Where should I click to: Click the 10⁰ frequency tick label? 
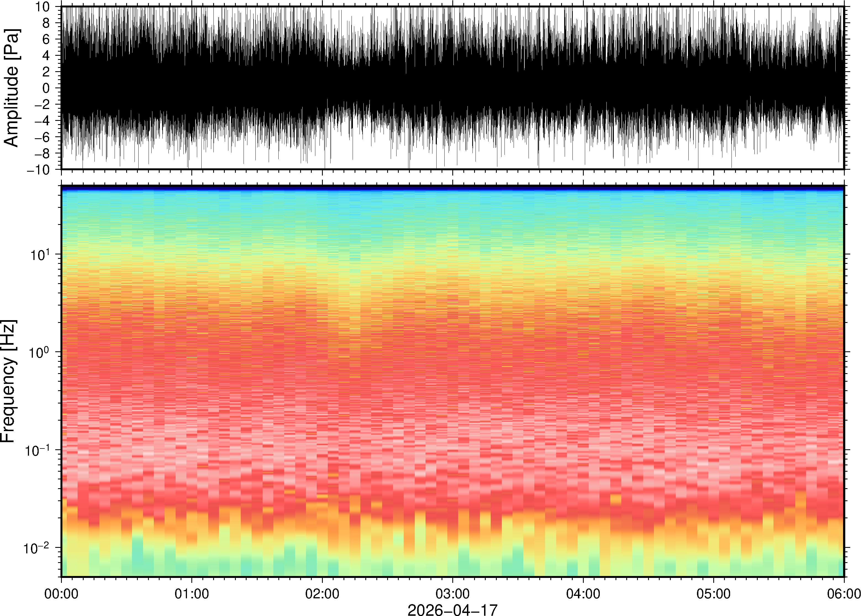coord(40,352)
